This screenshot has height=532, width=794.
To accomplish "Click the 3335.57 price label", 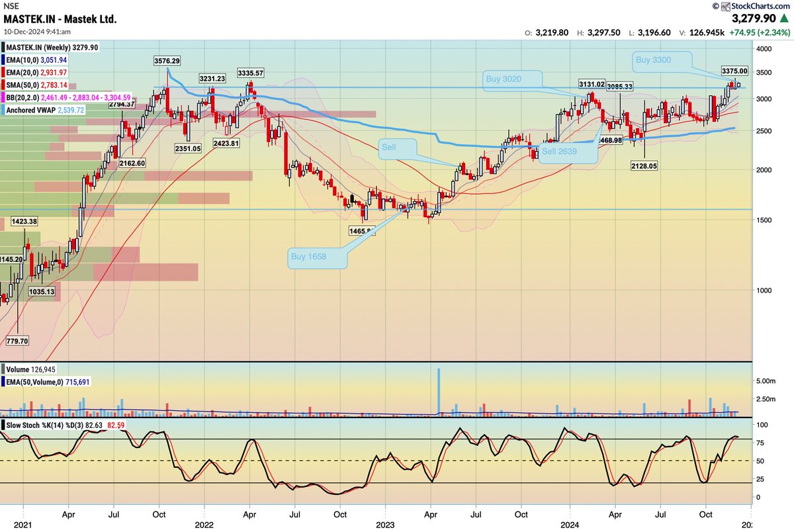I will 251,72.
